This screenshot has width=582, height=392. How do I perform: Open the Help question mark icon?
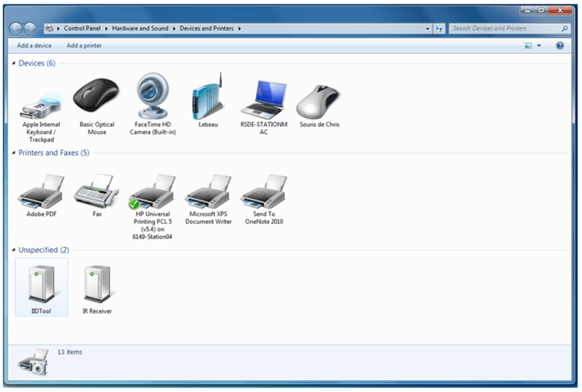(559, 46)
